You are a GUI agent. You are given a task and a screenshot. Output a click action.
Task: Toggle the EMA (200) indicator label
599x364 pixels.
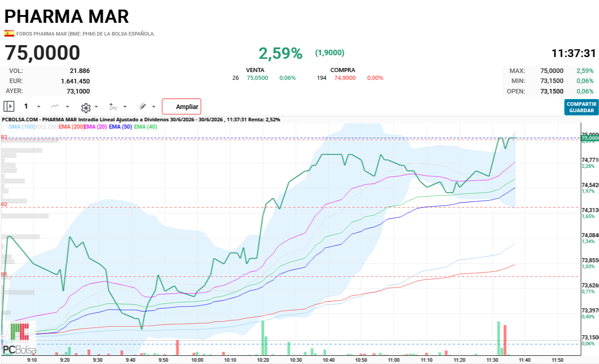click(x=71, y=127)
